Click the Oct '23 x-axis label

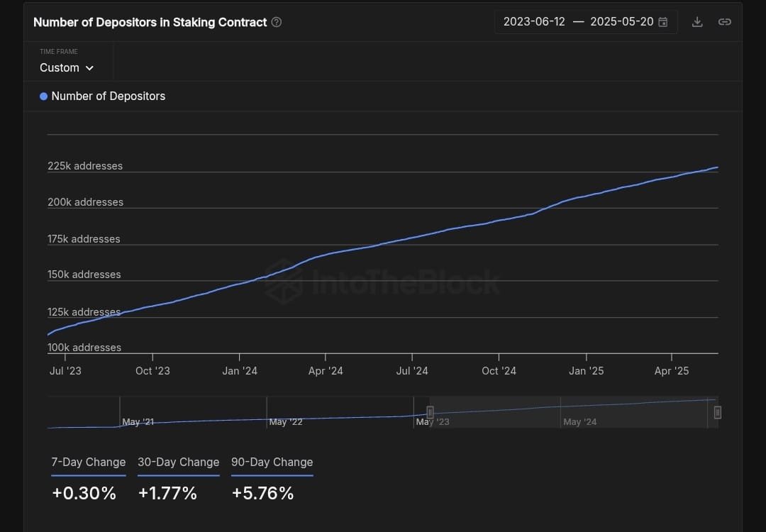[152, 371]
